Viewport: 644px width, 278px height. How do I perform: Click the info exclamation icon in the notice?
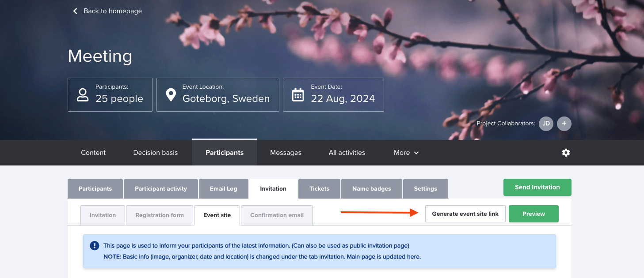[94, 246]
